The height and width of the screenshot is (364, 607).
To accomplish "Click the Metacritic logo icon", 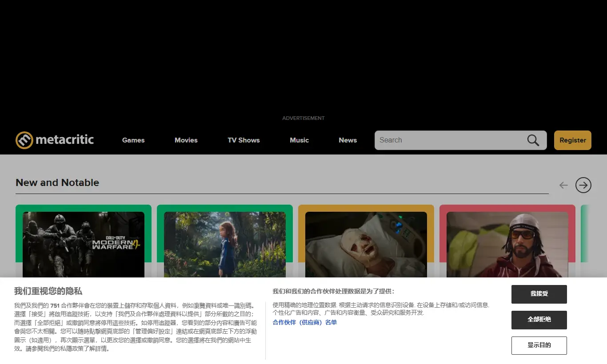I will [x=24, y=140].
